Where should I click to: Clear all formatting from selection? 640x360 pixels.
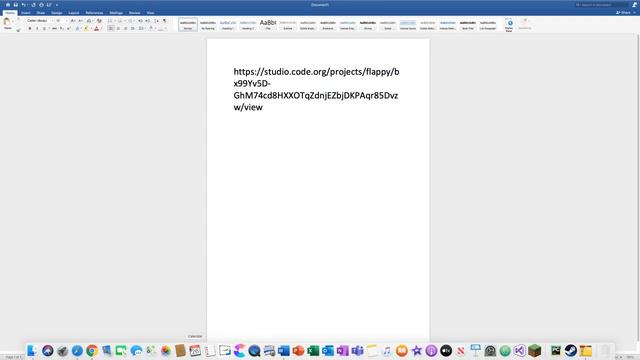pos(99,20)
